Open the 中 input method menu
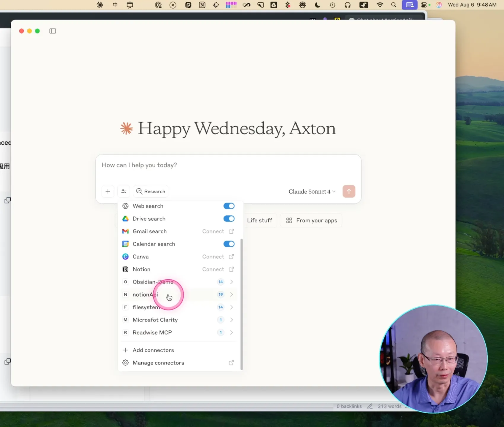Screen dimensions: 504x427 coord(115,5)
